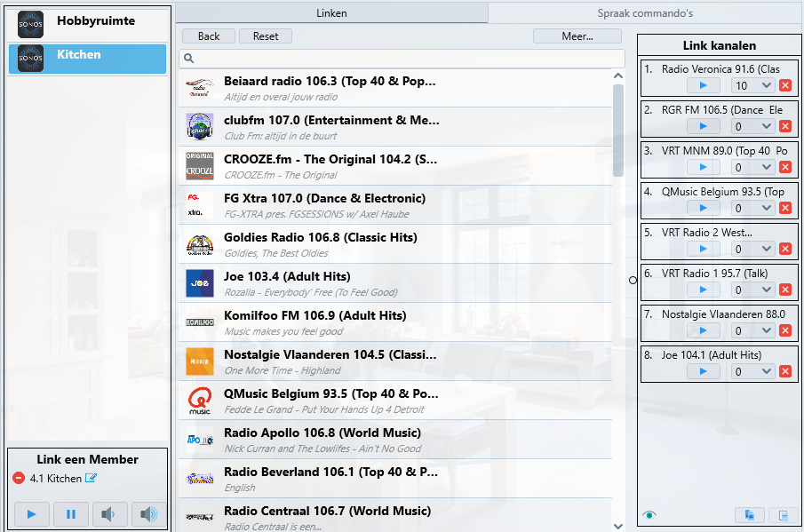Delete QMusic Belgium 93.5 channel link
The image size is (804, 532).
pos(785,208)
